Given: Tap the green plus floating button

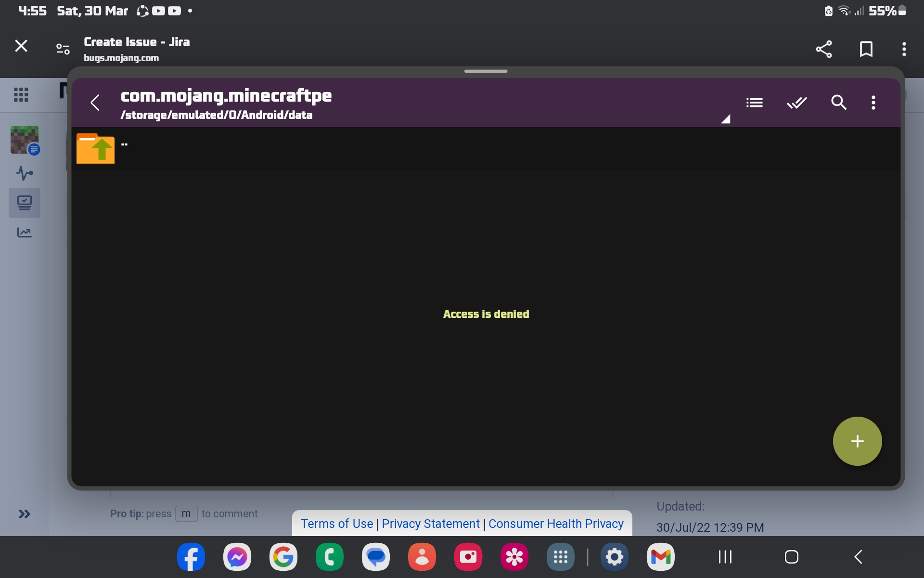Looking at the screenshot, I should click(857, 441).
